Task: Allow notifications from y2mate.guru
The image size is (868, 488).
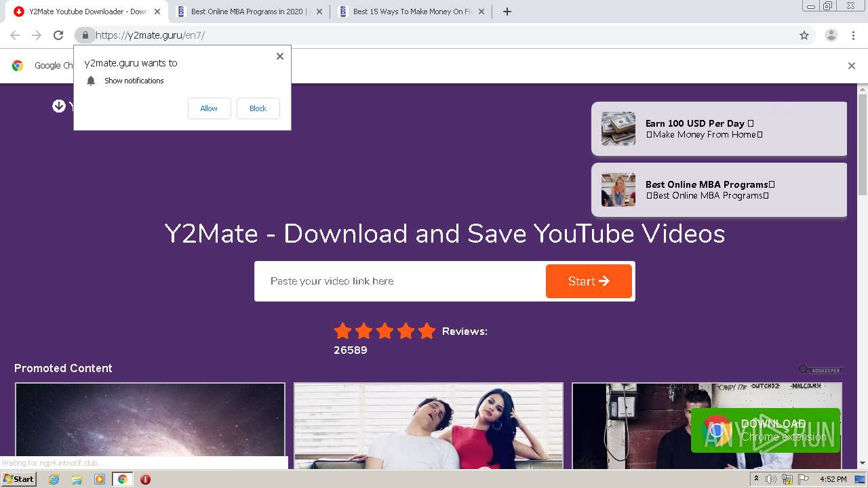Action: [x=209, y=108]
